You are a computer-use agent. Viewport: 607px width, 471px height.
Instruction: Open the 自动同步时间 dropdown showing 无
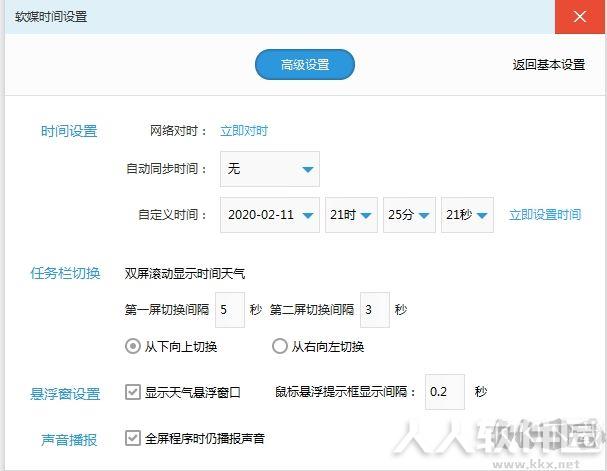(270, 169)
